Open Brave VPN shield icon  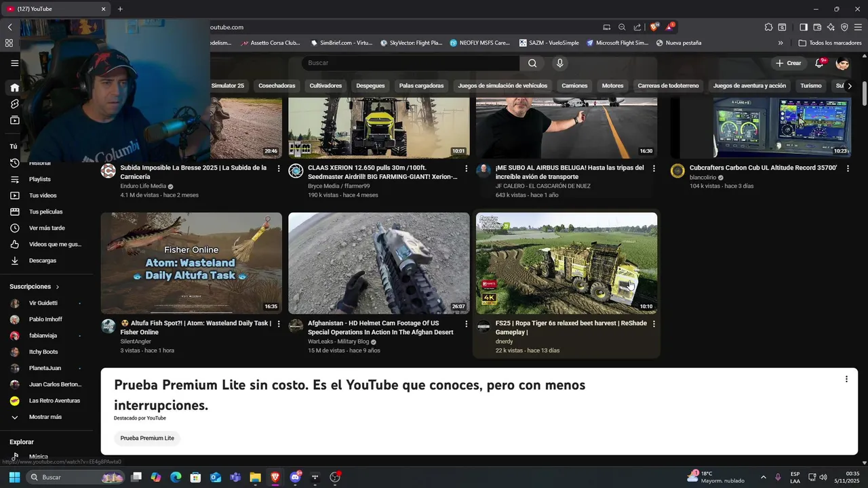coord(844,27)
